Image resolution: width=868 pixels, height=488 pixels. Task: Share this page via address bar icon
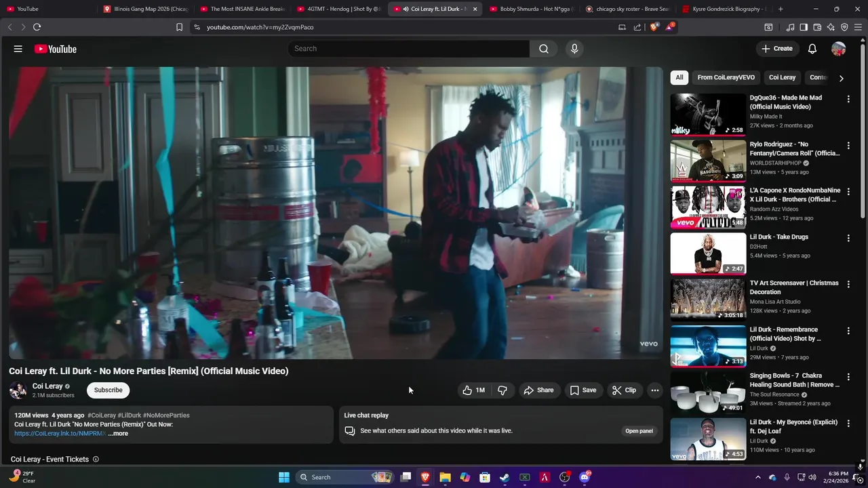tap(637, 27)
